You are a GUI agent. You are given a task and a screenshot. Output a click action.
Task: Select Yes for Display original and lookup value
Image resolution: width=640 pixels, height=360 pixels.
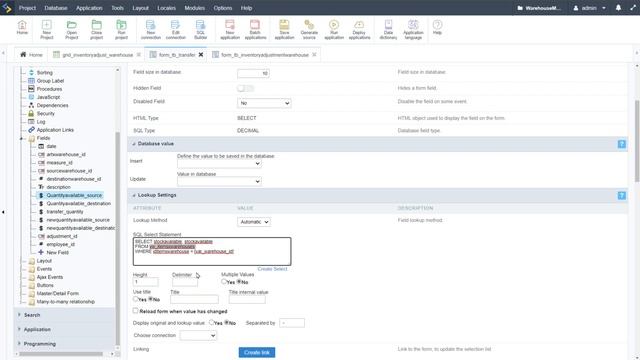pyautogui.click(x=211, y=322)
